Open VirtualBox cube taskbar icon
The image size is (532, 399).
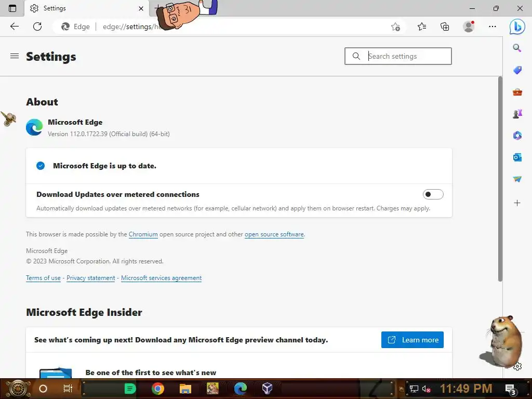point(268,389)
